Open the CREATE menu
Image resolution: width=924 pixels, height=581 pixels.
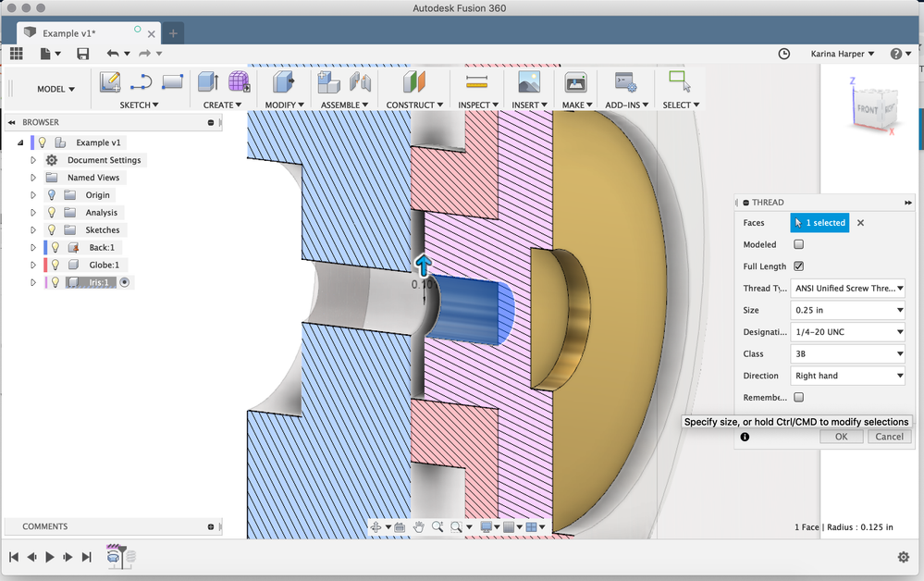coord(222,105)
